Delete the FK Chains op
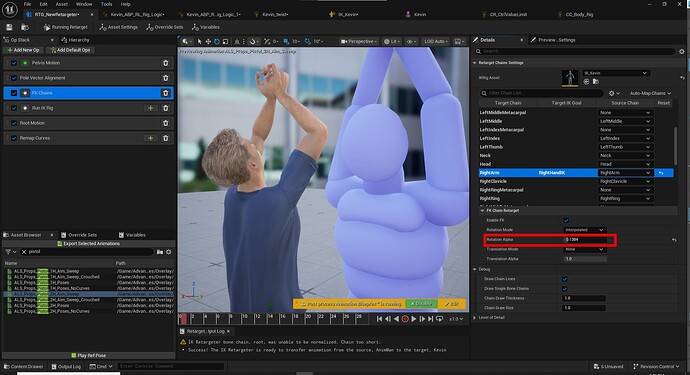Image resolution: width=690 pixels, height=375 pixels. coord(165,93)
